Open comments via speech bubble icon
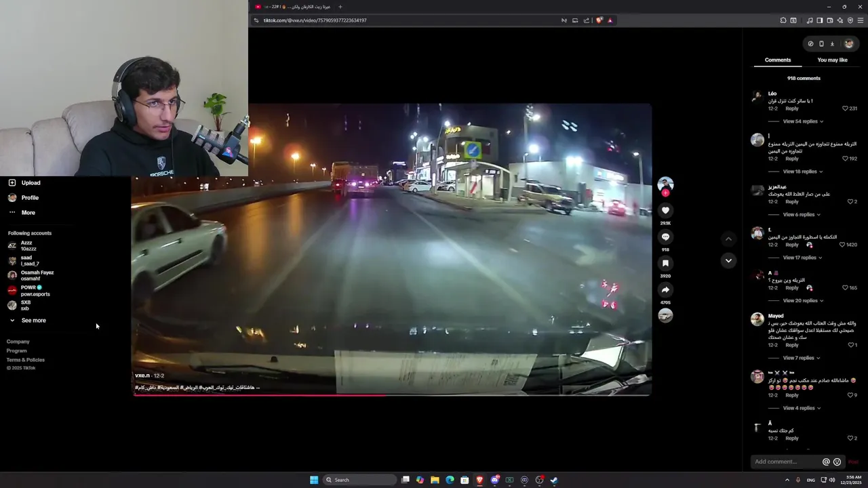868x488 pixels. coord(665,237)
